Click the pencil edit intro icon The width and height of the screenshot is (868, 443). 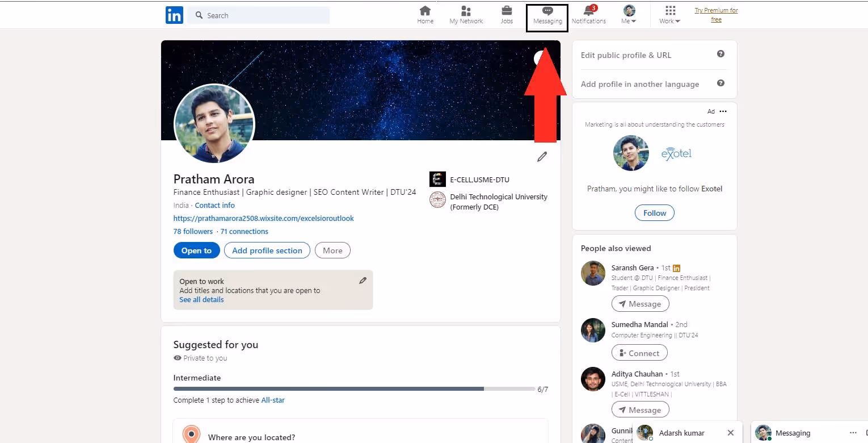click(x=542, y=157)
